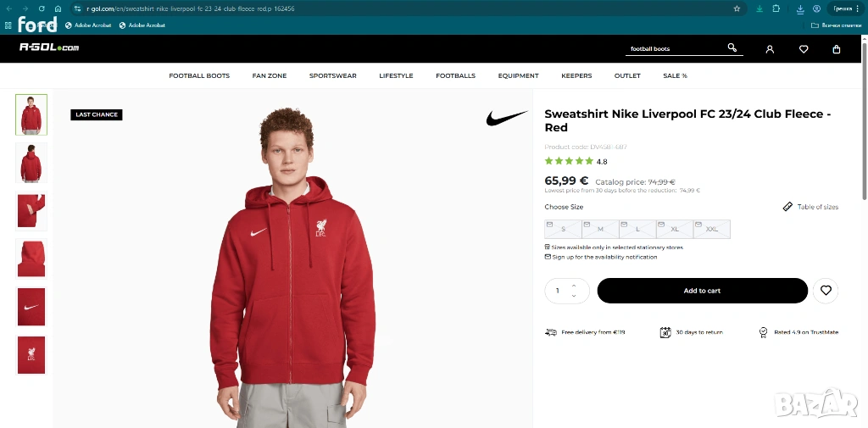Select size XL
868x428 pixels.
pos(675,229)
